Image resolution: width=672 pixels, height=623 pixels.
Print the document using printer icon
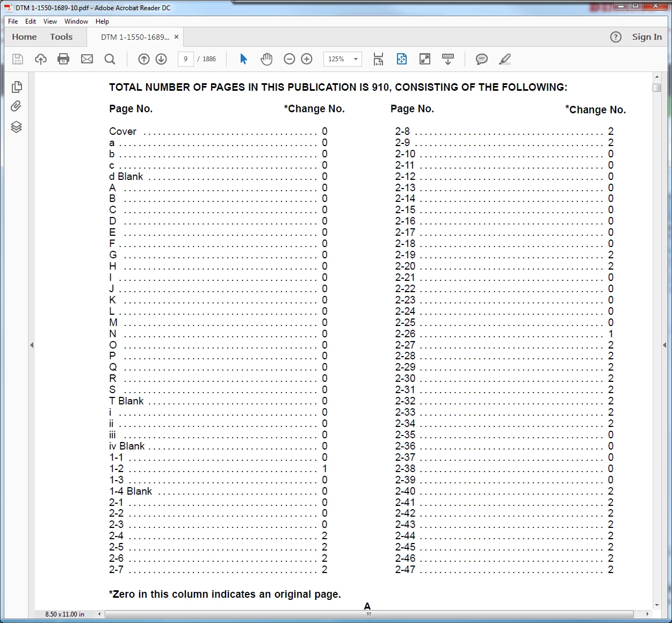tap(63, 59)
